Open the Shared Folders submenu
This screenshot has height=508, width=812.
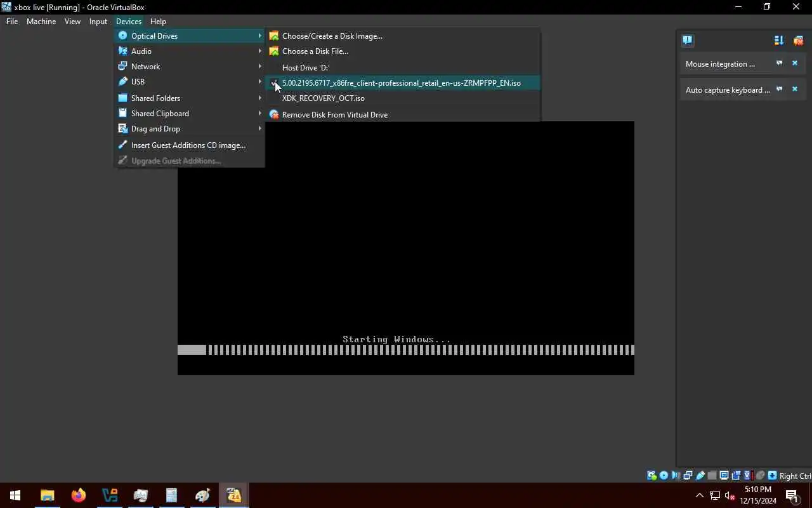tap(190, 98)
